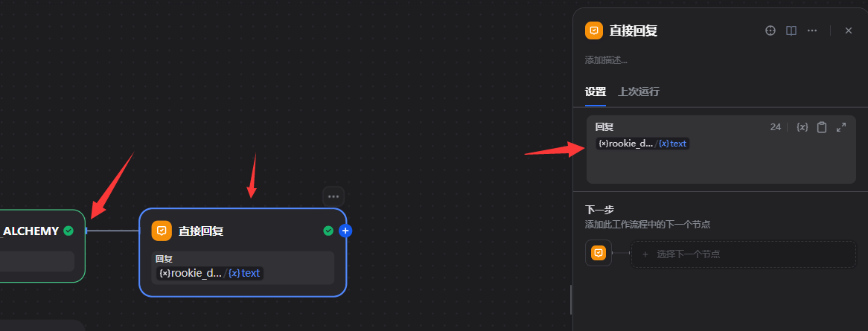
Task: Open the panel's three-dot more menu
Action: pos(812,30)
